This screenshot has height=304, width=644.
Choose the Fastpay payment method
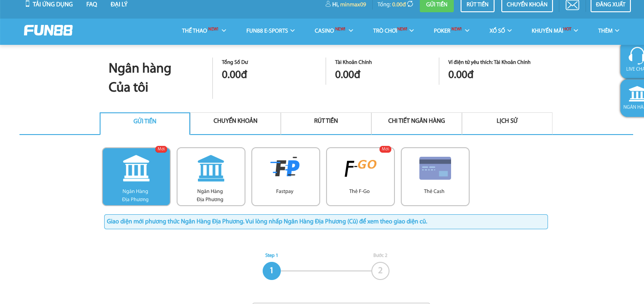(x=286, y=177)
